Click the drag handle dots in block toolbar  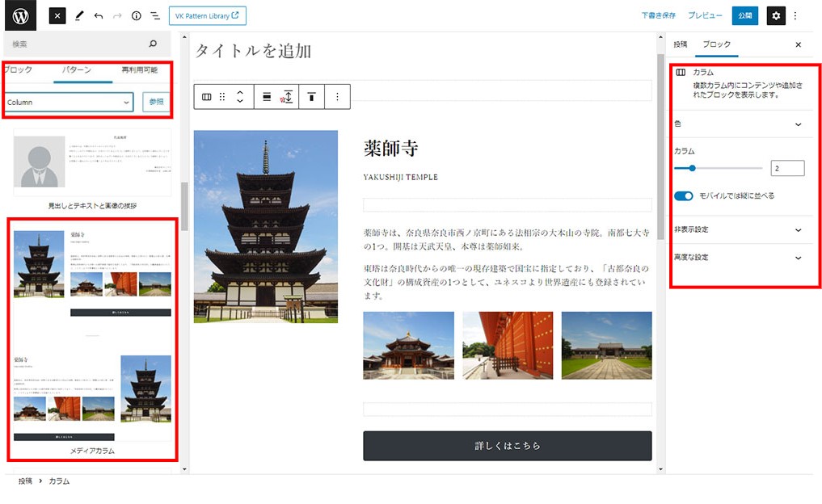pyautogui.click(x=222, y=97)
